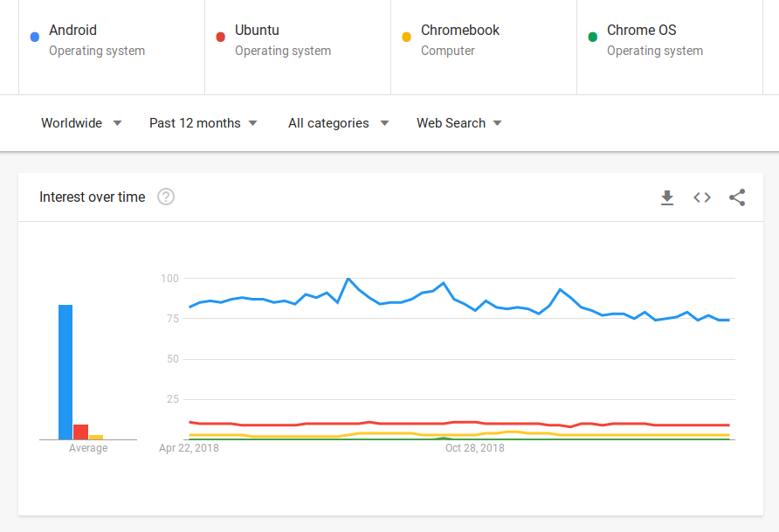Click the download icon above the chart
The width and height of the screenshot is (779, 532).
pos(667,197)
